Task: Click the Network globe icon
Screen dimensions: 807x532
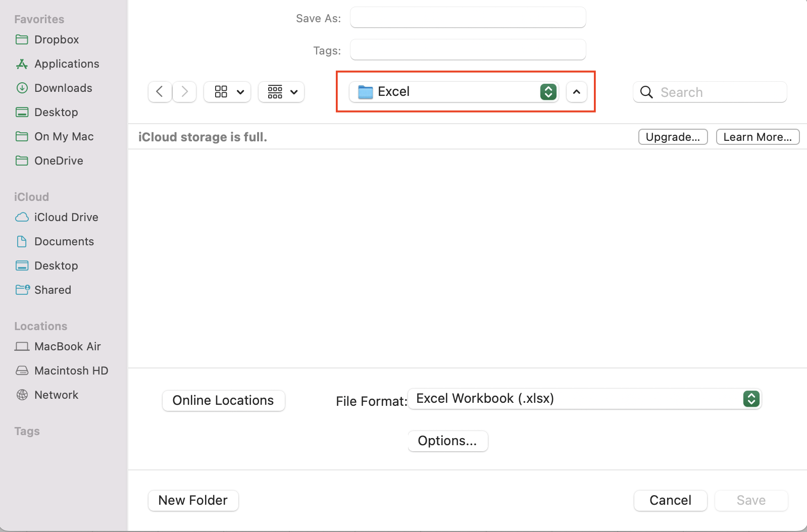Action: point(22,395)
